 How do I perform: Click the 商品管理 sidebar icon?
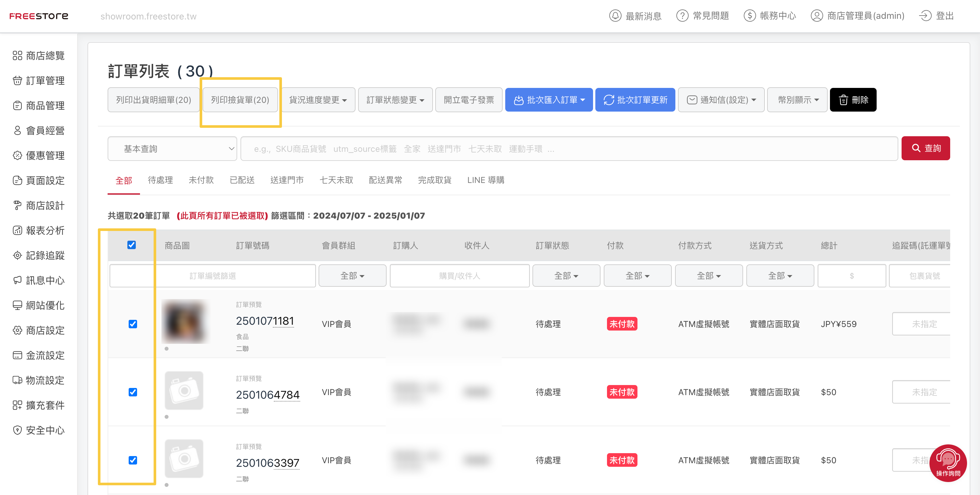click(x=17, y=105)
